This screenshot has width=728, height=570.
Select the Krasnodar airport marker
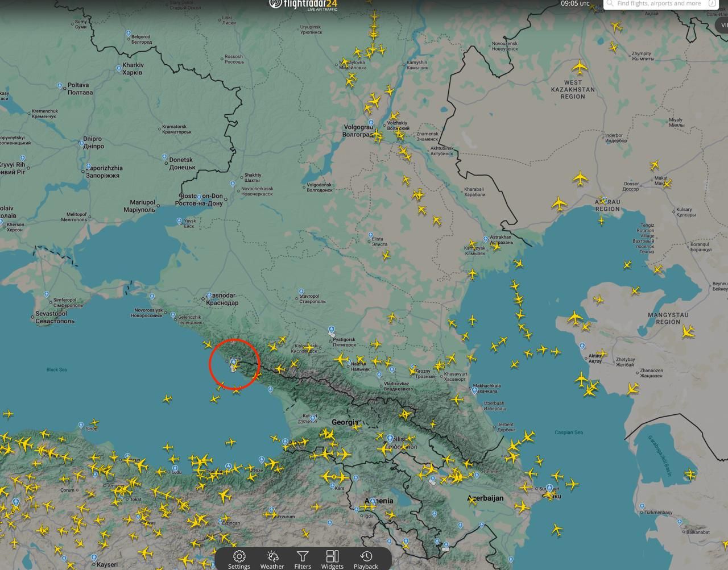pyautogui.click(x=209, y=296)
